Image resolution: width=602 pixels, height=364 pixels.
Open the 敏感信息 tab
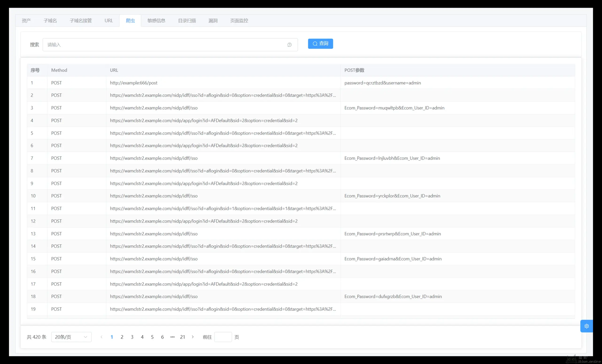(x=156, y=21)
